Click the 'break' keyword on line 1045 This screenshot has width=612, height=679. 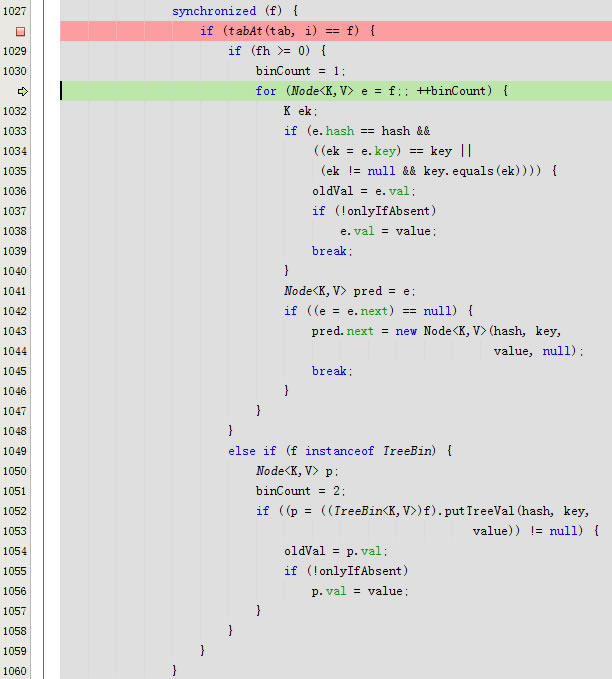click(x=329, y=371)
